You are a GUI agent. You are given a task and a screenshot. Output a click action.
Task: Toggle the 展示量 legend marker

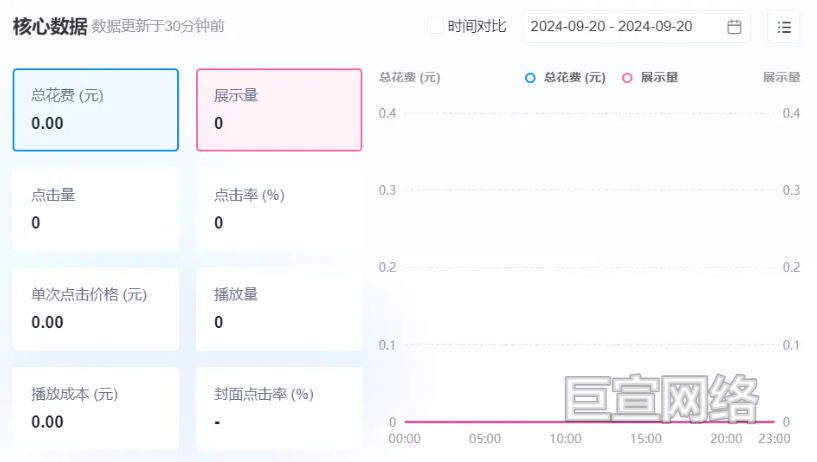pyautogui.click(x=627, y=78)
